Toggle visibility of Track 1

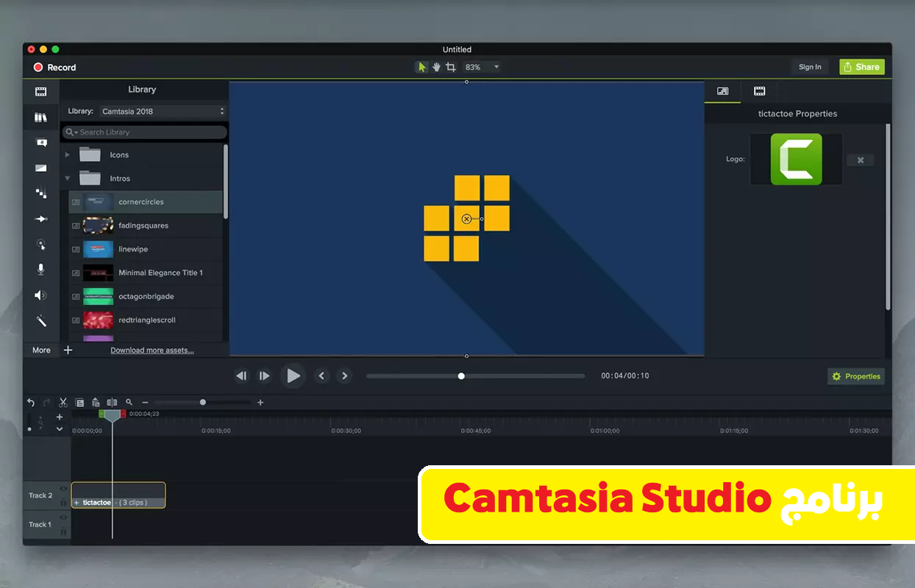click(63, 517)
